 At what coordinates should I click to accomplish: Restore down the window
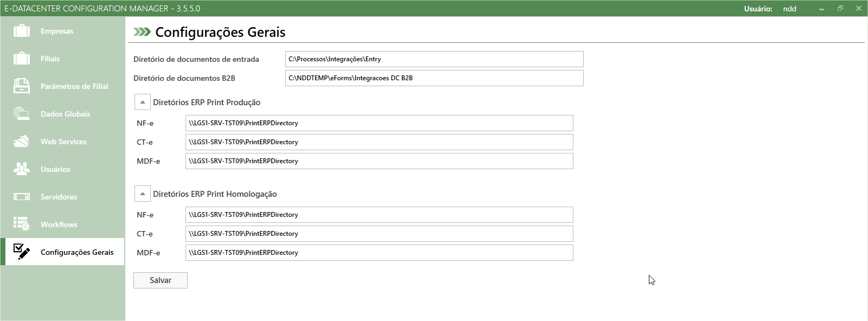[840, 9]
